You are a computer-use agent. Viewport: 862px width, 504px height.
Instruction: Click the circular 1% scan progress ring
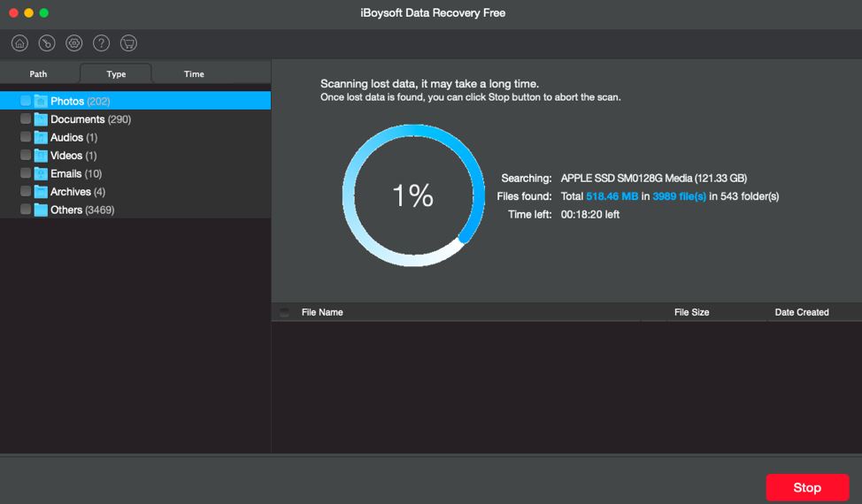(x=413, y=195)
